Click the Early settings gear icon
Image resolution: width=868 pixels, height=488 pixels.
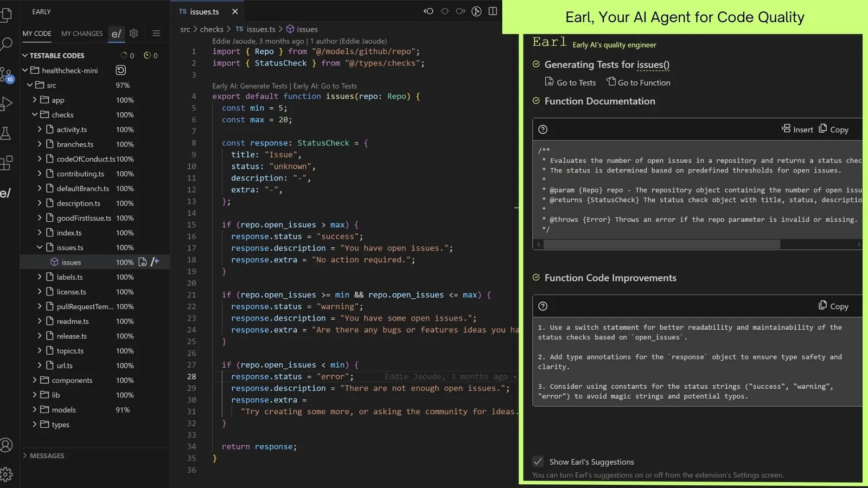click(x=133, y=33)
